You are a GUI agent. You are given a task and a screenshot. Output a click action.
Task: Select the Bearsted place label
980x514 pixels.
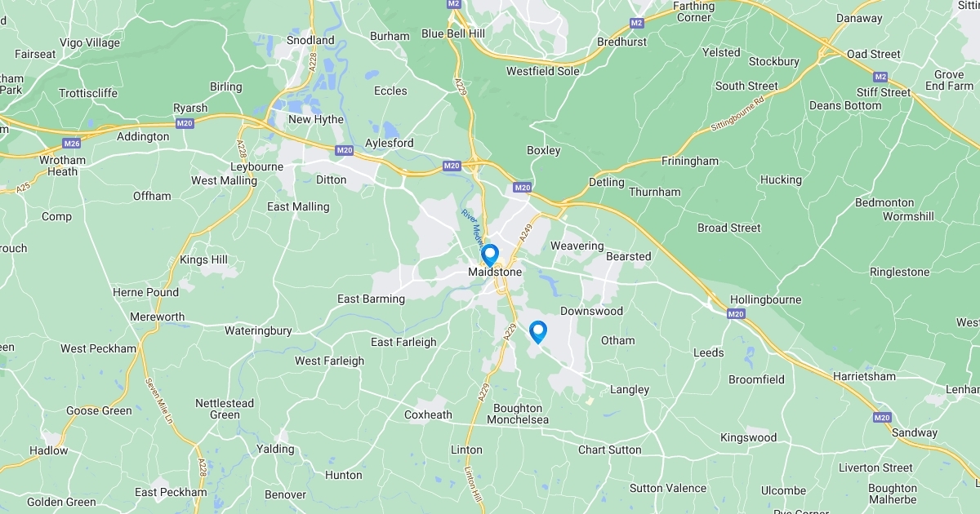click(629, 256)
